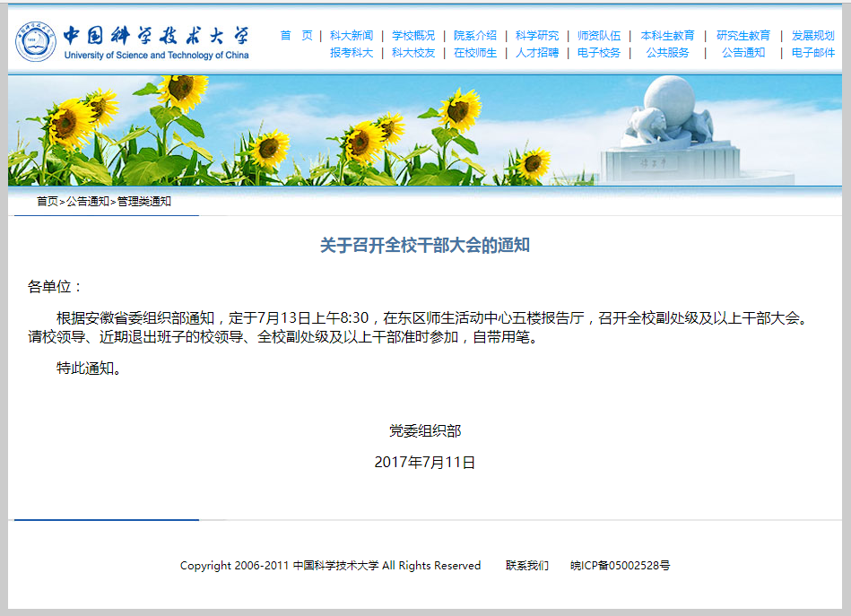
Task: Return via 首页 breadcrumb link
Action: (x=48, y=202)
